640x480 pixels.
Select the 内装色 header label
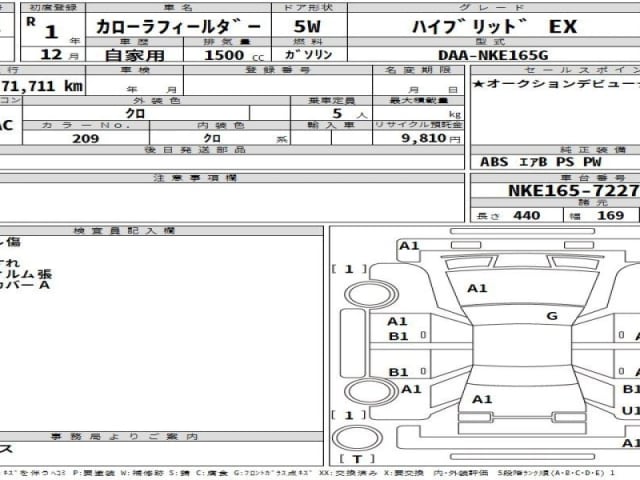point(220,125)
